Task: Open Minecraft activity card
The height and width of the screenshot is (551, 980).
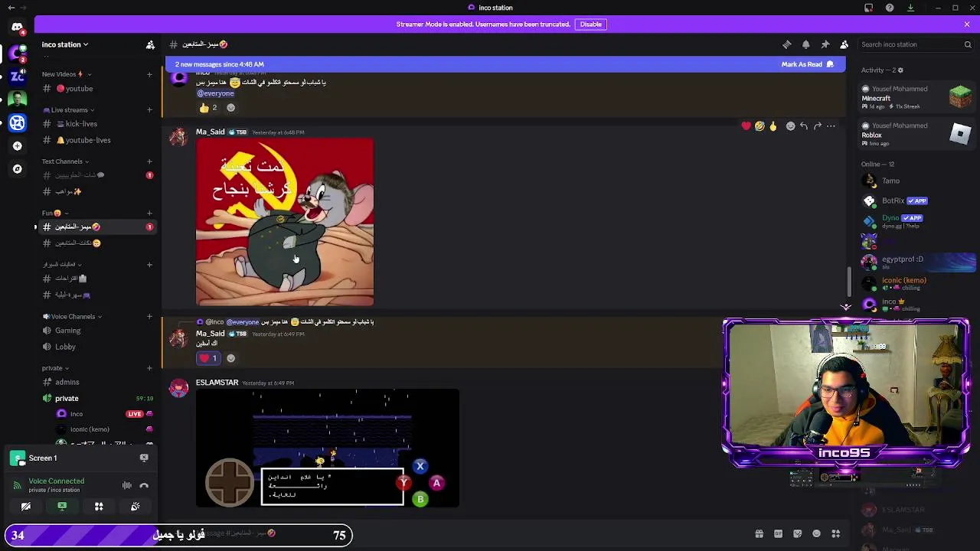Action: [x=916, y=97]
